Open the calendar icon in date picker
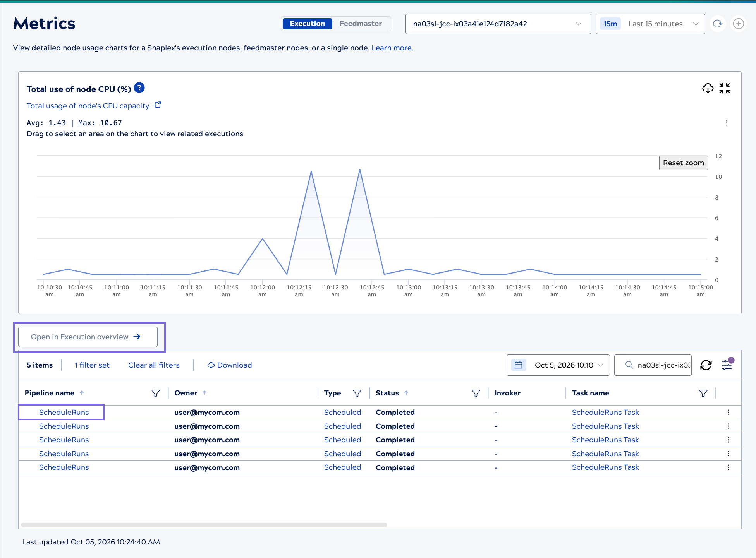 click(519, 365)
